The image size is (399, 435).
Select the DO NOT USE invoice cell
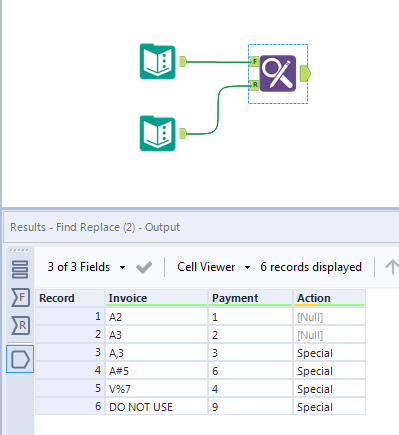(156, 407)
